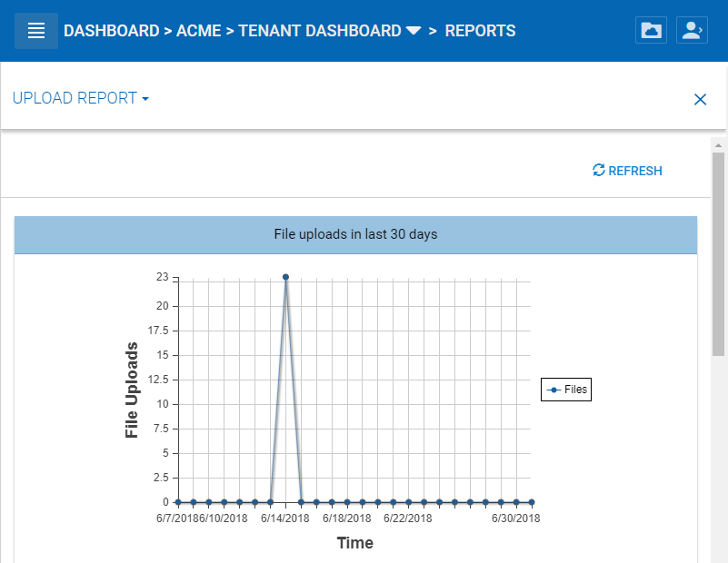Expand the Tenant Dashboard dropdown caret
728x563 pixels.
[414, 32]
